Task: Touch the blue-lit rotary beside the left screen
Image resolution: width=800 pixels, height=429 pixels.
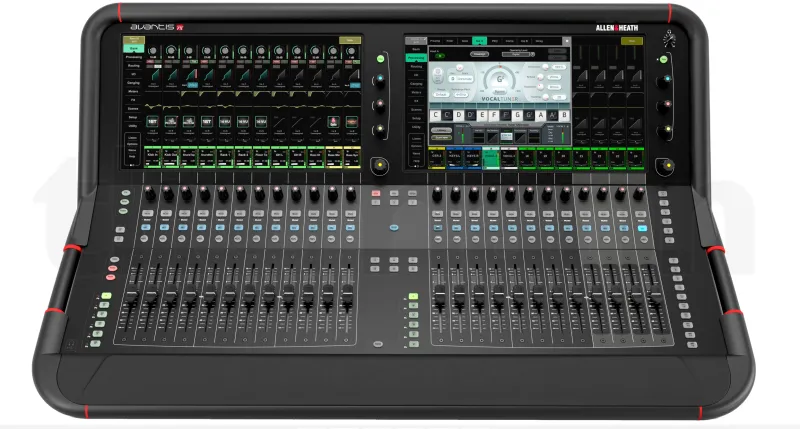Action: 380,80
